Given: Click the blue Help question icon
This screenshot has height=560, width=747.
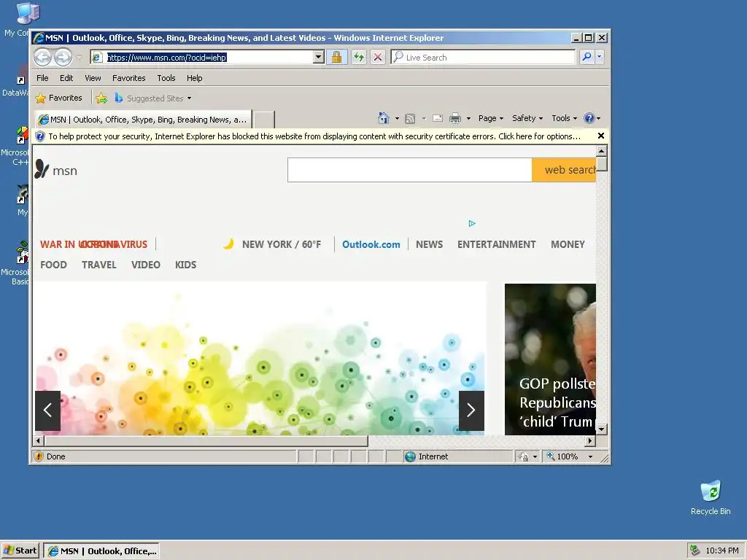Looking at the screenshot, I should (x=589, y=118).
